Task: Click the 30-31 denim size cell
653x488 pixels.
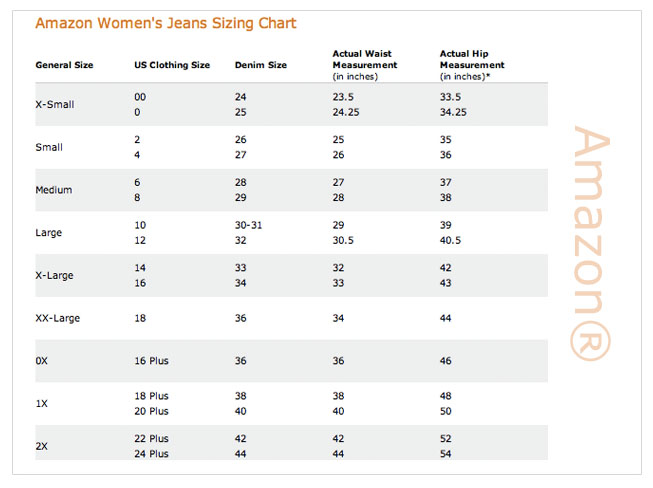Action: click(x=249, y=225)
